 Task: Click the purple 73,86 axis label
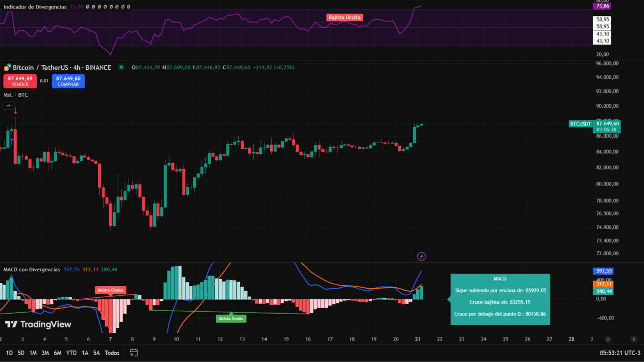pyautogui.click(x=602, y=6)
